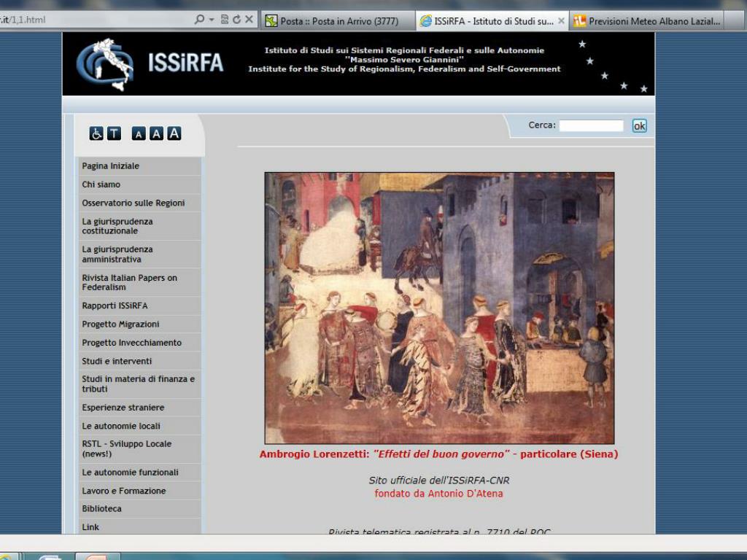Viewport: 747px width, 560px height.
Task: Click the ok search button
Action: [x=639, y=125]
